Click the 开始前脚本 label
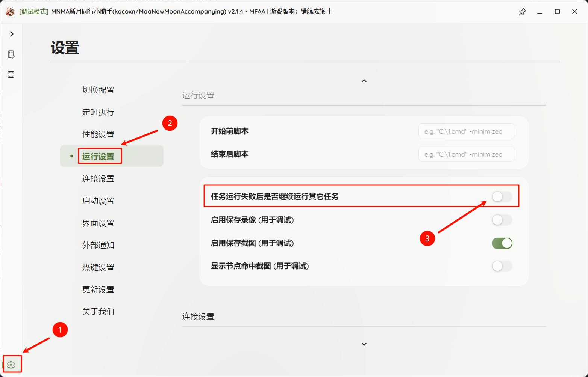588x377 pixels. coord(229,131)
